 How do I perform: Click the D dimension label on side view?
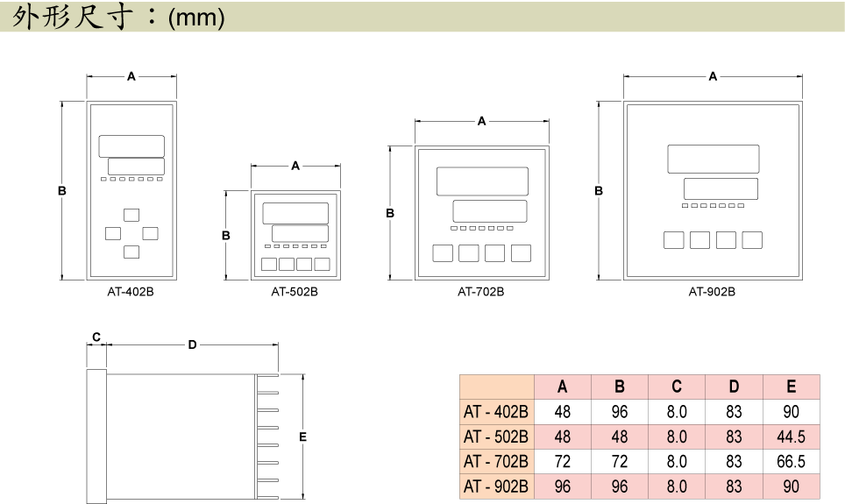coord(192,344)
